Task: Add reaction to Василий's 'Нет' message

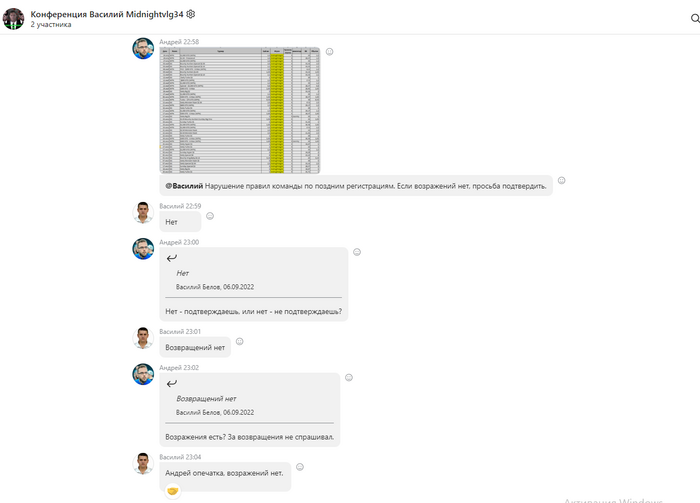Action: (210, 216)
